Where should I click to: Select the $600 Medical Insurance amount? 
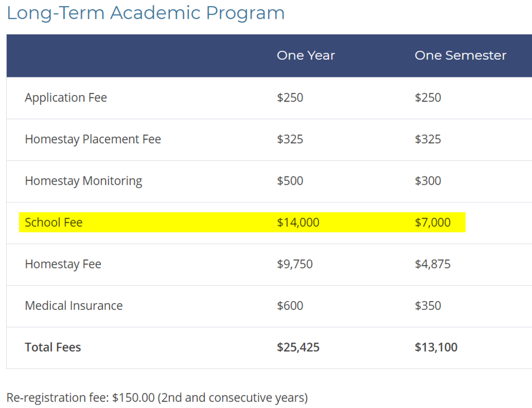click(290, 306)
